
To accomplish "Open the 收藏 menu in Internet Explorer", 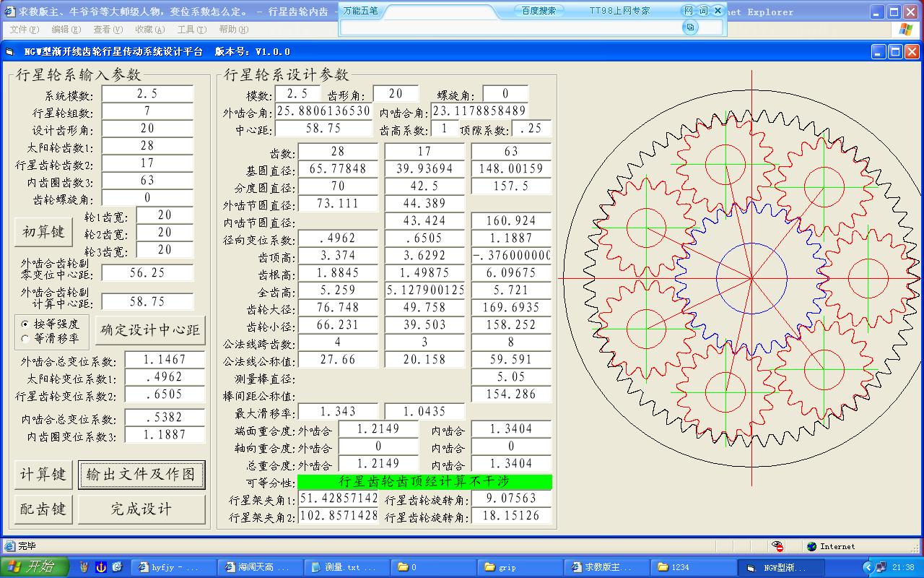I will [x=149, y=30].
